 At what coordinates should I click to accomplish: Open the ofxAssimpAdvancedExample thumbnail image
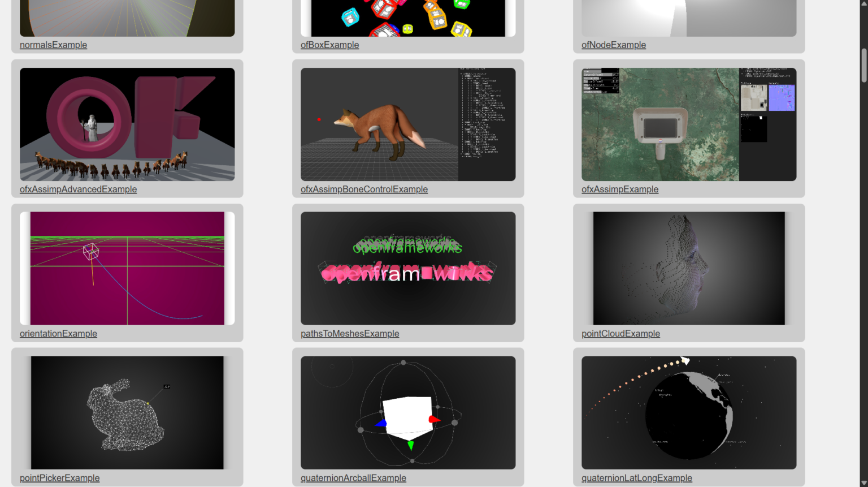[127, 124]
